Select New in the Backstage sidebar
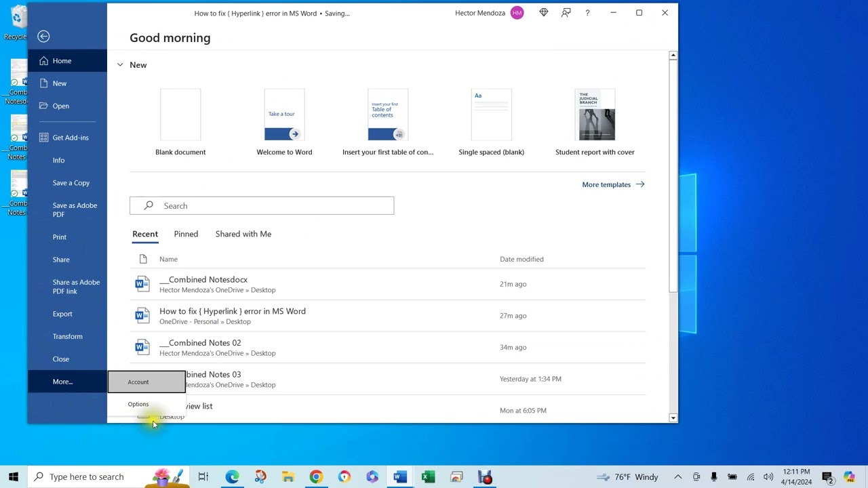Image resolution: width=868 pixels, height=488 pixels. click(67, 83)
